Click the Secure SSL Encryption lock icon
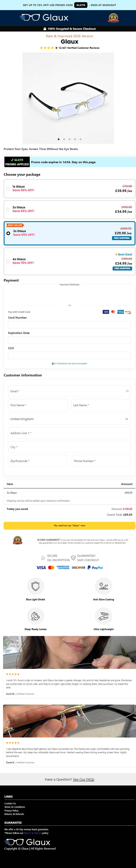This screenshot has height=868, width=136. (x=43, y=558)
